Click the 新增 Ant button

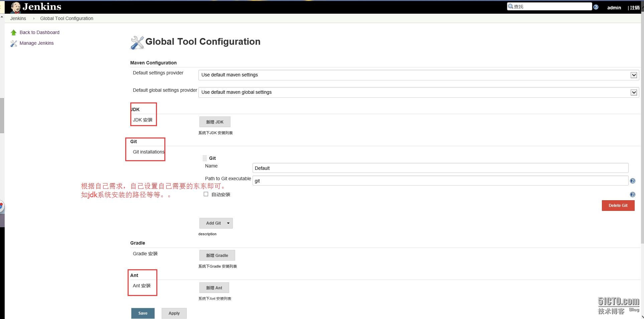(x=214, y=288)
